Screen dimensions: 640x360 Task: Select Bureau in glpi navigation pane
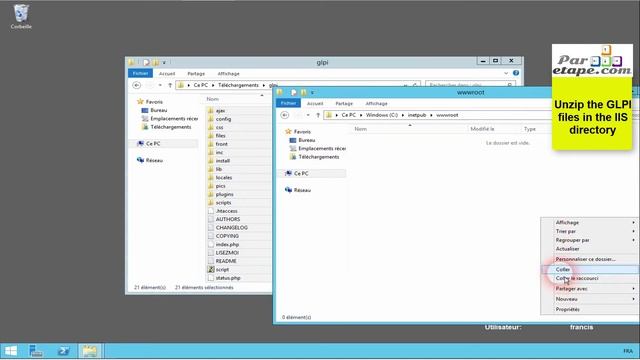click(158, 110)
